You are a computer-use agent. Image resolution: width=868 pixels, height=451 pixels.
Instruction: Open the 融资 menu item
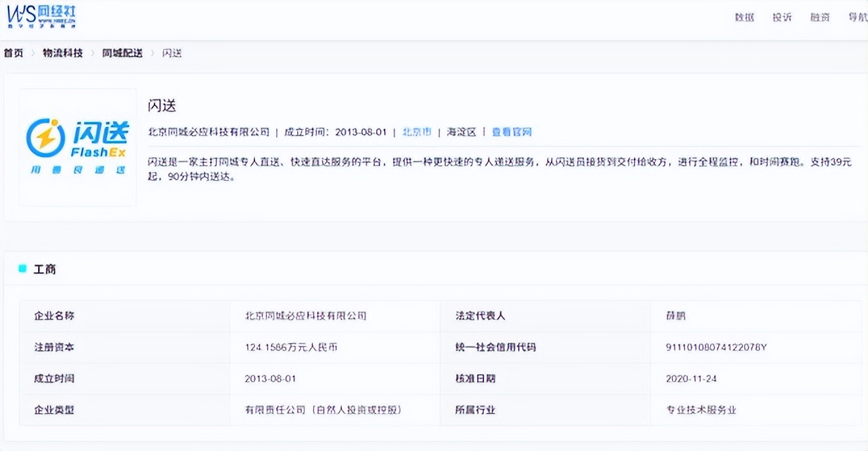(819, 18)
